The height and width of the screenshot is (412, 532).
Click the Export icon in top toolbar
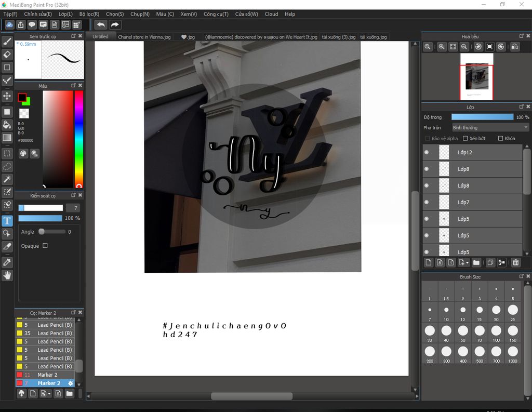(x=21, y=25)
